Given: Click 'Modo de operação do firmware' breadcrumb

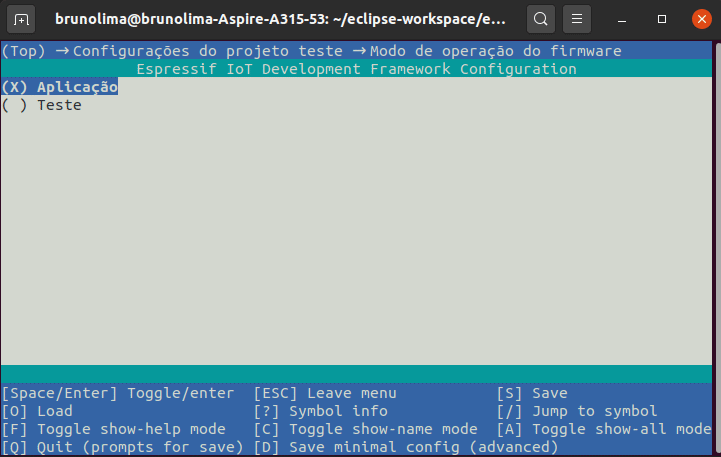Looking at the screenshot, I should (x=496, y=51).
